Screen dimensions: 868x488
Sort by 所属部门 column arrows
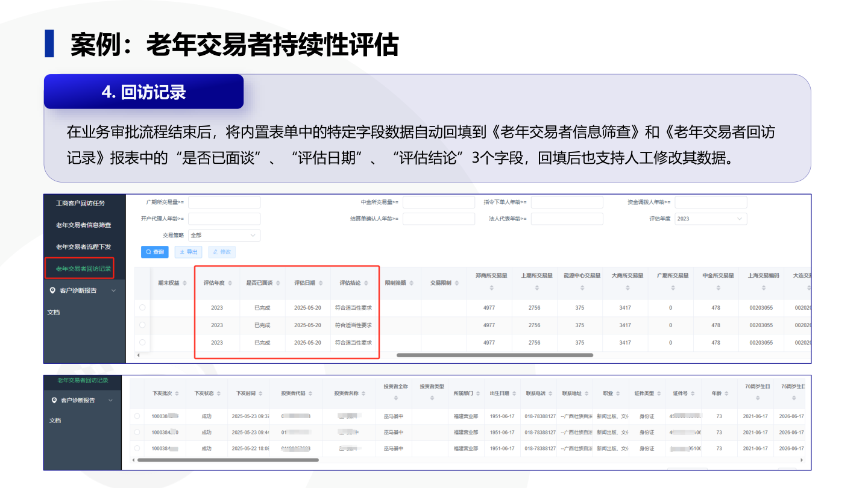(x=478, y=393)
